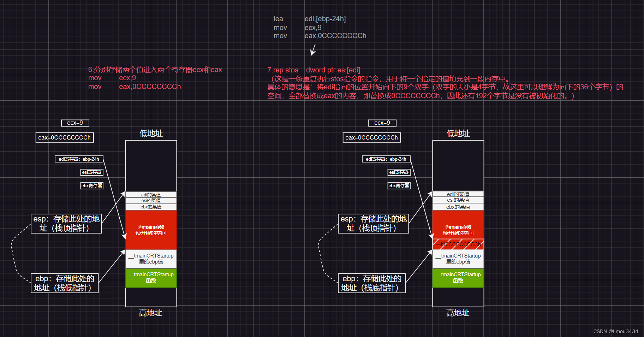Click the '高地址' label in step 6 diagram
644x337 pixels.
click(151, 313)
